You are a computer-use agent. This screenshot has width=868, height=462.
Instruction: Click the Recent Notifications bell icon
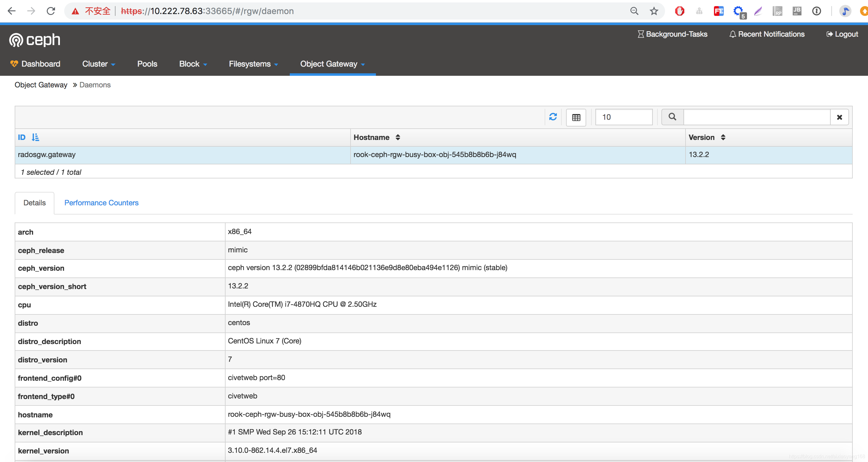[732, 35]
